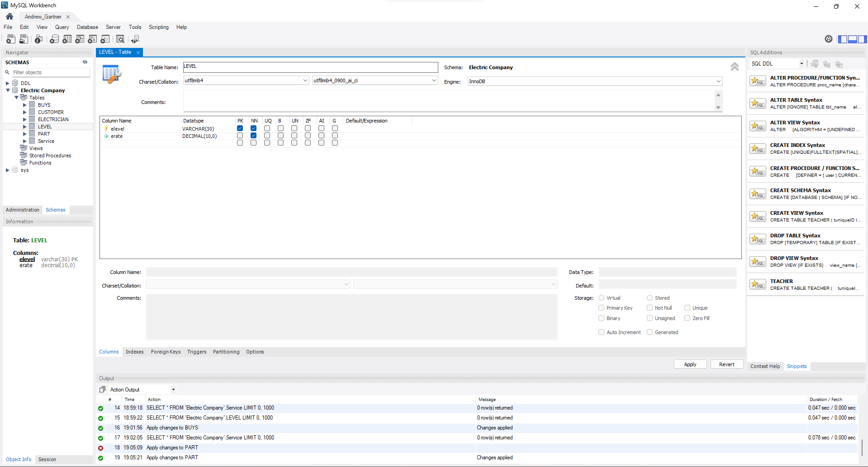Check AI checkbox for elevel column
The image size is (868, 467).
[x=322, y=128]
